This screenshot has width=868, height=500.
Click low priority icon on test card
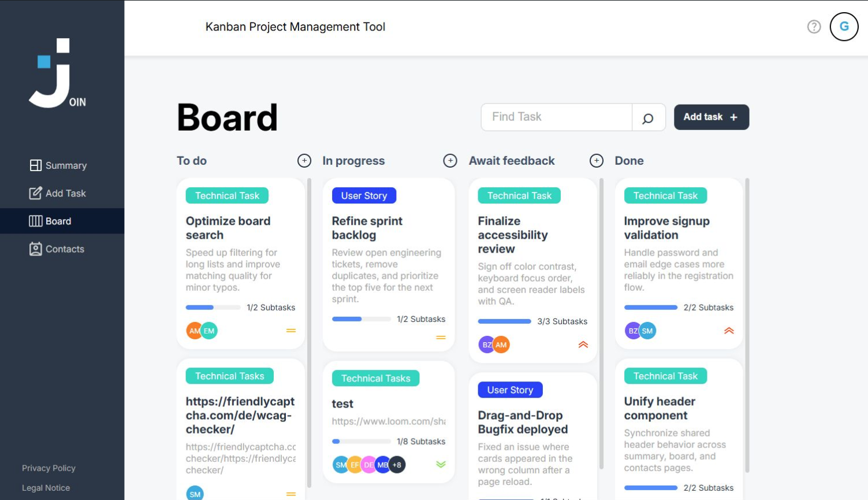pyautogui.click(x=441, y=464)
